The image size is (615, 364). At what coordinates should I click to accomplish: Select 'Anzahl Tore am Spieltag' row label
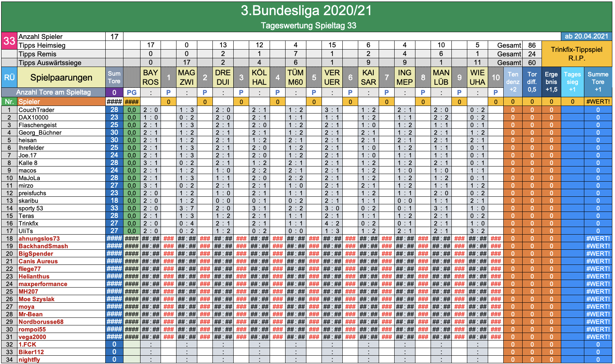[53, 92]
